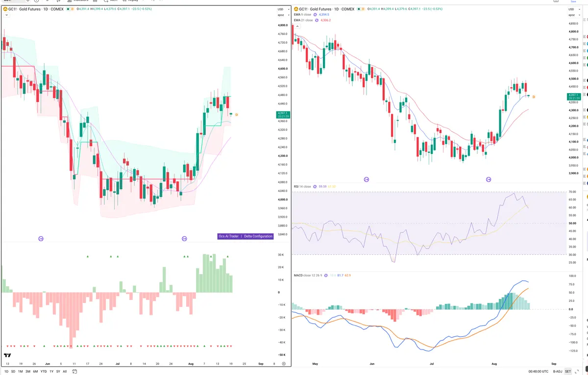Click second event marker on left chart
Image resolution: width=588 pixels, height=375 pixels.
pyautogui.click(x=184, y=239)
